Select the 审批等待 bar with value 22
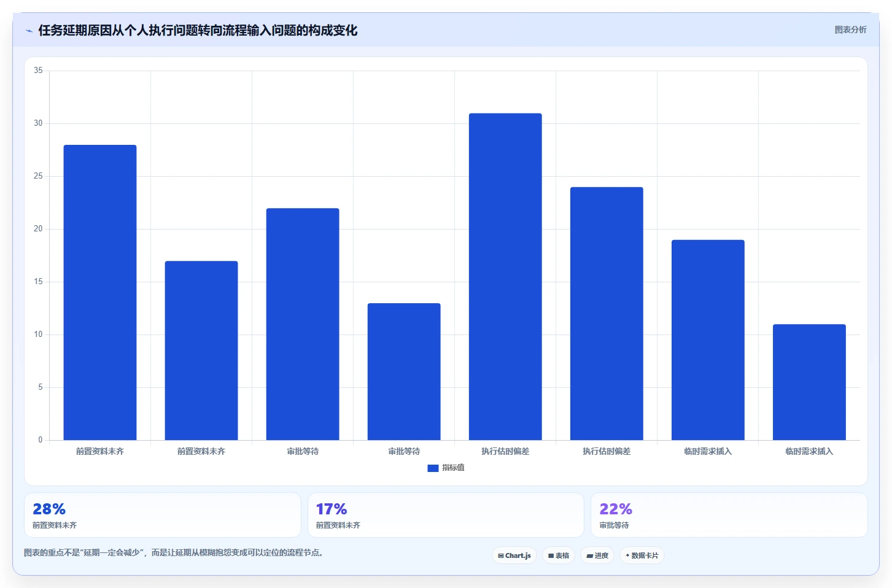The image size is (892, 588). coord(303,324)
